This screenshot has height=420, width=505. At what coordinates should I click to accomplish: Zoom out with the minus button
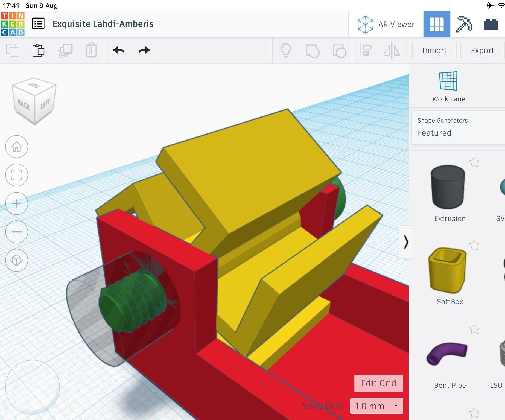17,232
